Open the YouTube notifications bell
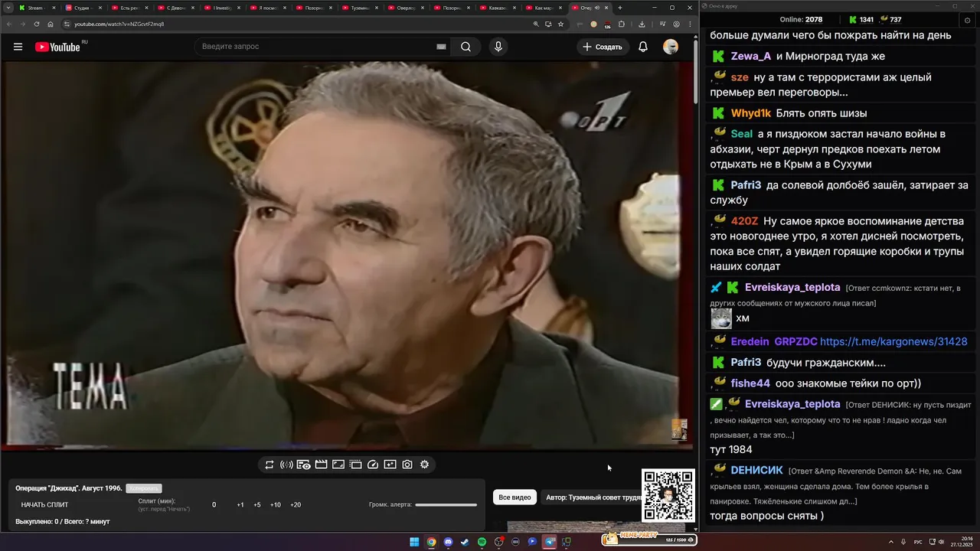980x551 pixels. click(x=643, y=47)
